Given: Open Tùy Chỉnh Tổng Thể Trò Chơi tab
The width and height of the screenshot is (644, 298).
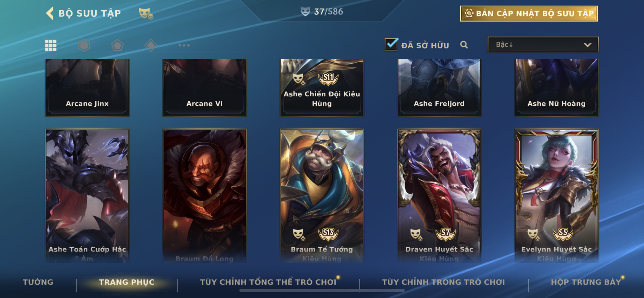Looking at the screenshot, I should point(268,282).
